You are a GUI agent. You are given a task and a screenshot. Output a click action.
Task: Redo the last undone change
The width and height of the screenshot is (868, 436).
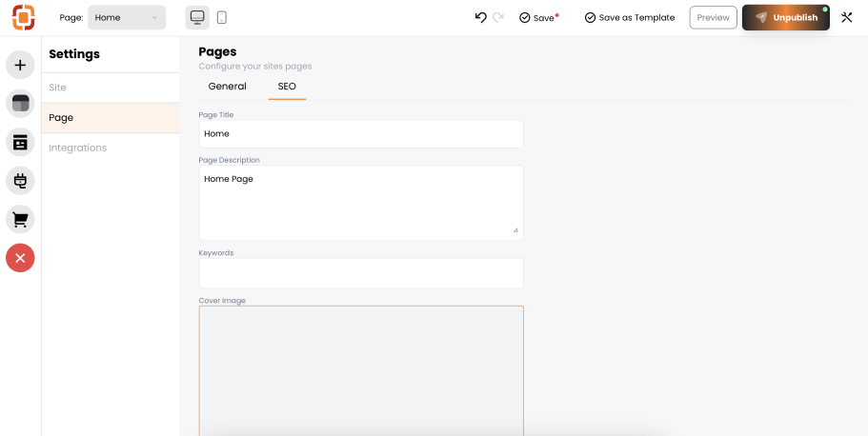498,17
